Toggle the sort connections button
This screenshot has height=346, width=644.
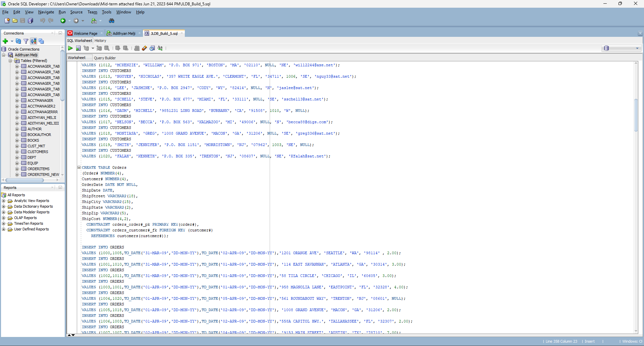34,41
